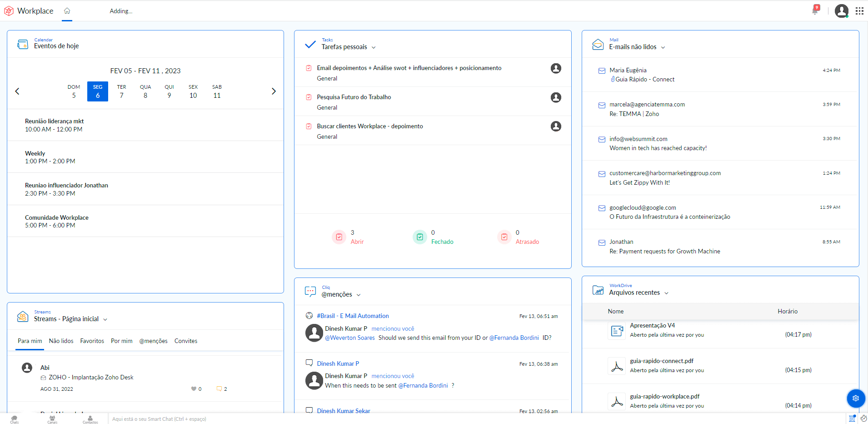The image size is (868, 424).
Task: Open event Reuniao influenciador Jonathan
Action: (x=145, y=189)
